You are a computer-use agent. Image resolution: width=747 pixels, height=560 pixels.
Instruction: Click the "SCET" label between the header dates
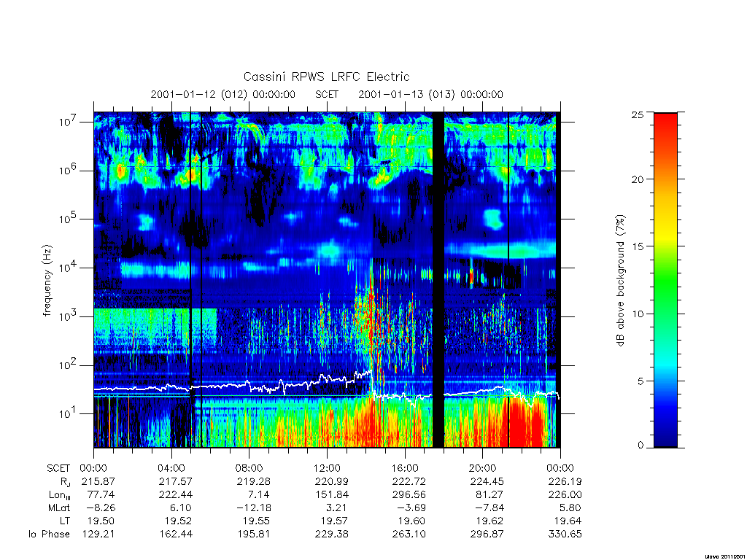(x=327, y=94)
